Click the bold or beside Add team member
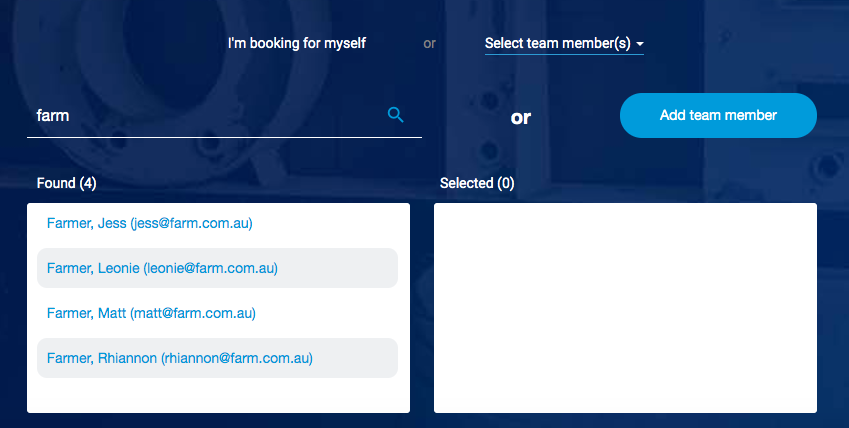Image resolution: width=849 pixels, height=428 pixels. click(521, 118)
